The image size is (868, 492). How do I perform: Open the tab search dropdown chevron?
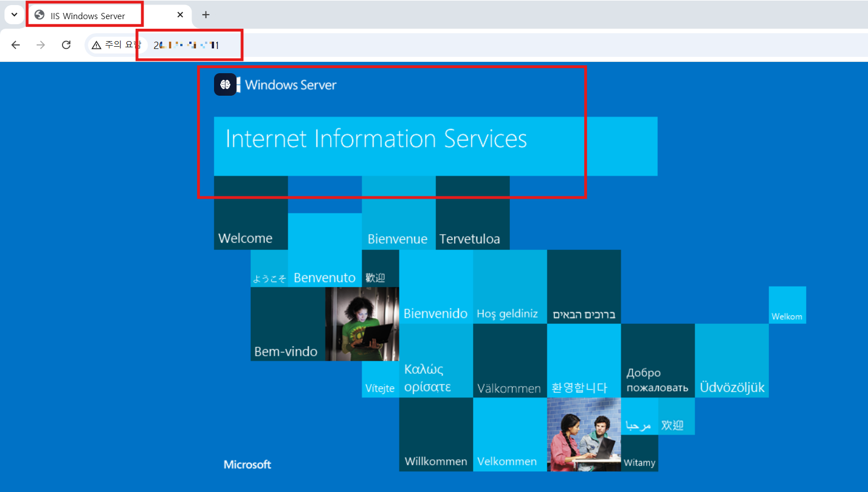point(14,15)
